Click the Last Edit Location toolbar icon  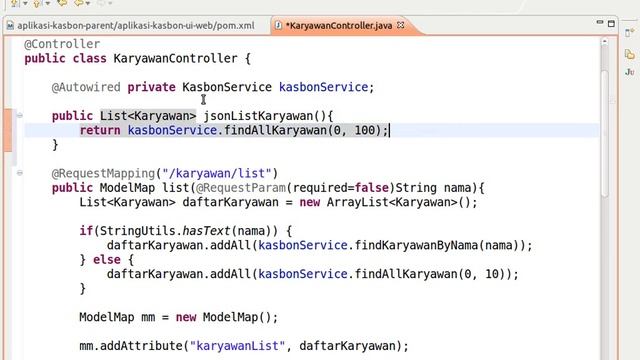tap(62, 3)
